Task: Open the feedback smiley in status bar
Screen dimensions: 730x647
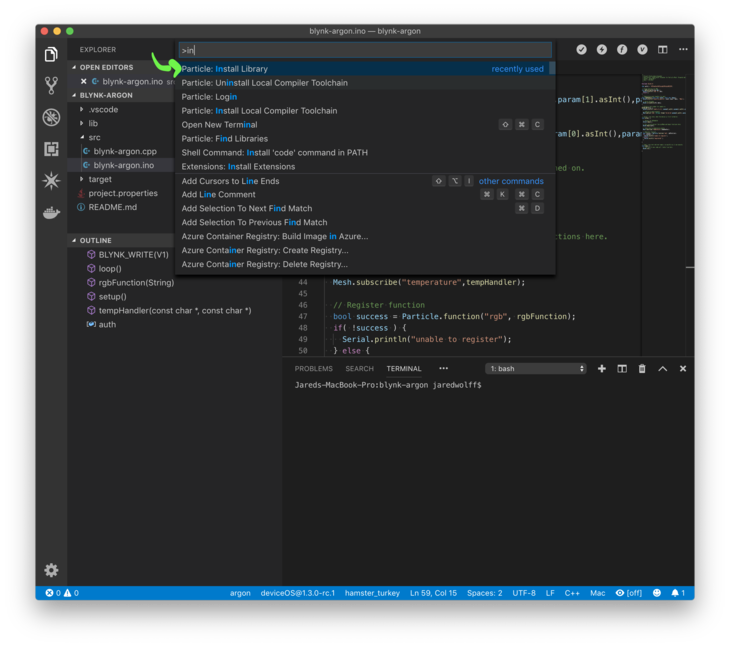Action: coord(657,593)
